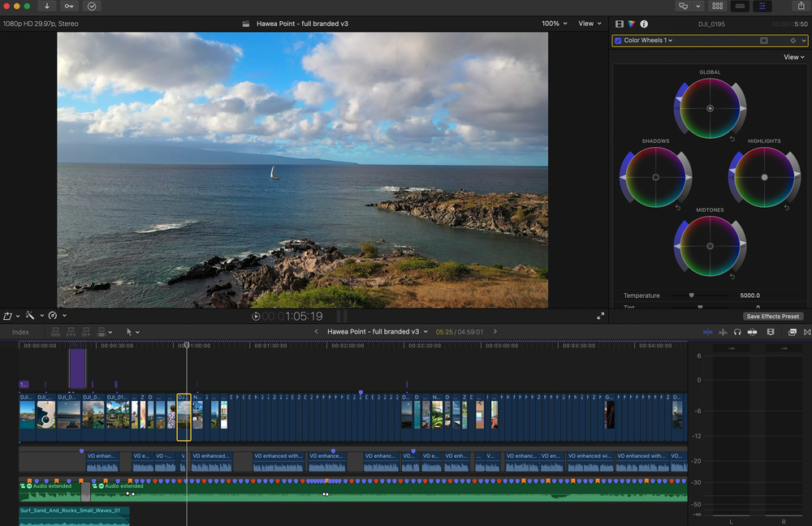
Task: Click the mask icon on Color Wheels 1 row
Action: [765, 40]
